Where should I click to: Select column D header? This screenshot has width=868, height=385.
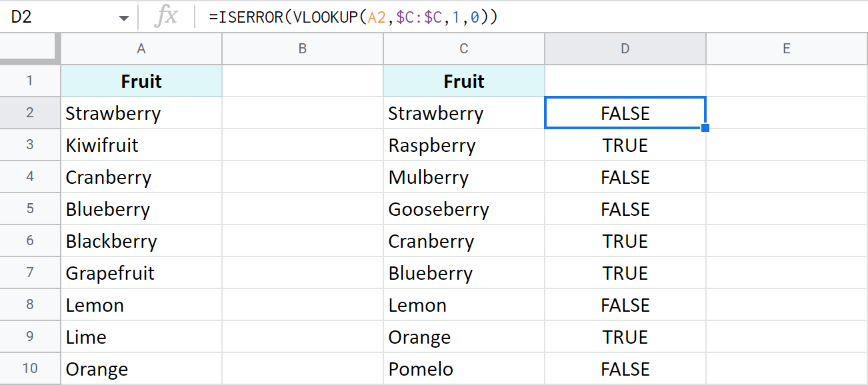point(625,49)
